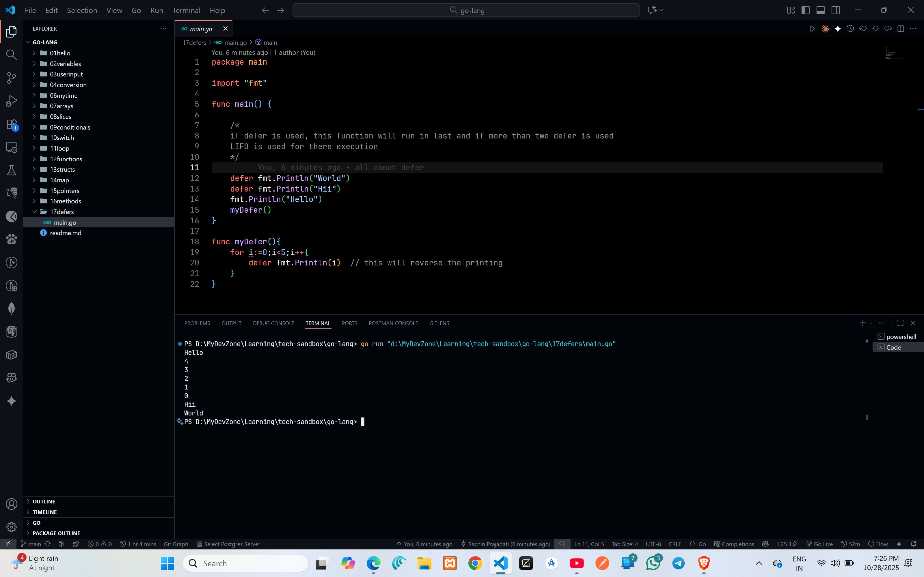Toggle the Secondary Side Bar layout button

tap(835, 10)
